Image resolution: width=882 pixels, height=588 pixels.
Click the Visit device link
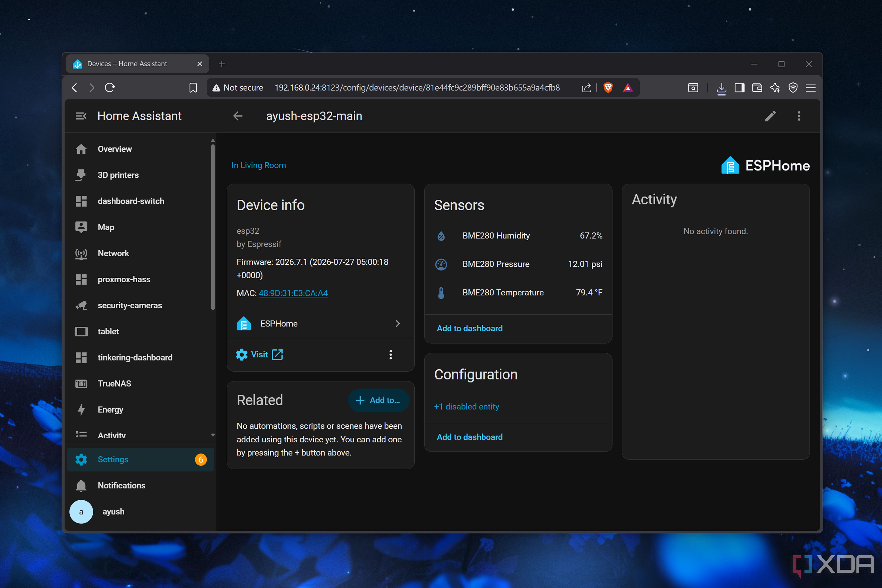point(259,355)
